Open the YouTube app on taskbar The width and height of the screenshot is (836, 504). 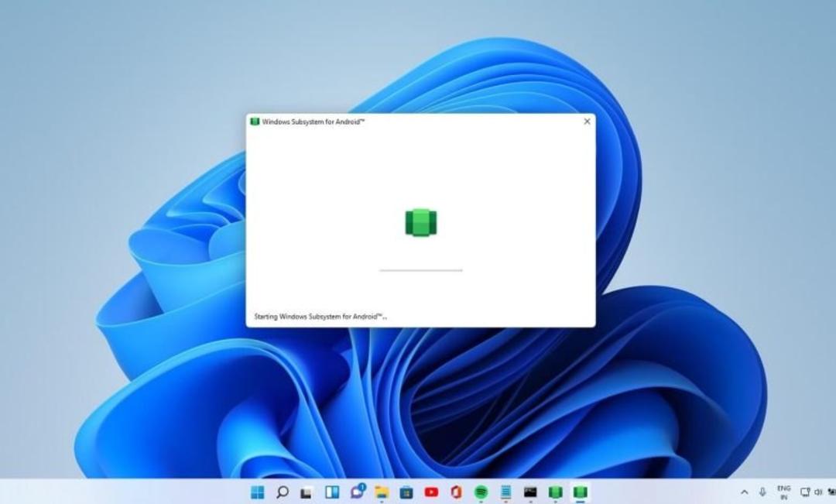click(431, 492)
